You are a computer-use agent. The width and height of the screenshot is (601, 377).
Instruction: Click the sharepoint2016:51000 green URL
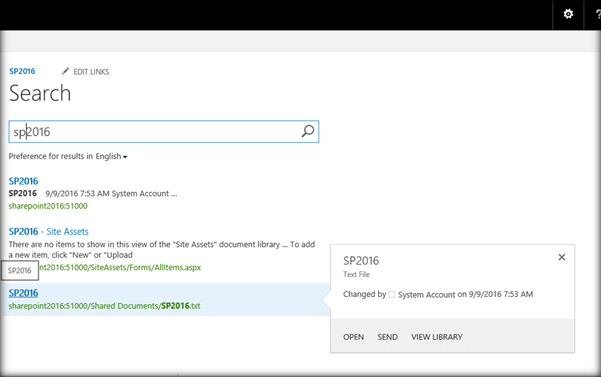coord(48,206)
